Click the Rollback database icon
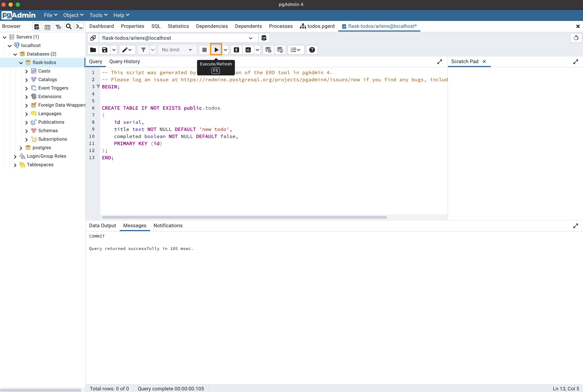 [x=280, y=50]
